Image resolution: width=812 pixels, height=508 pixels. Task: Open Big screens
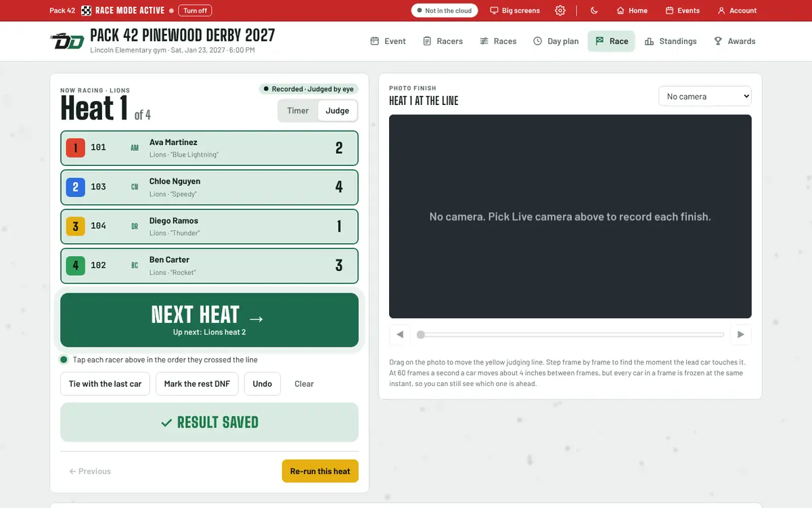click(515, 10)
